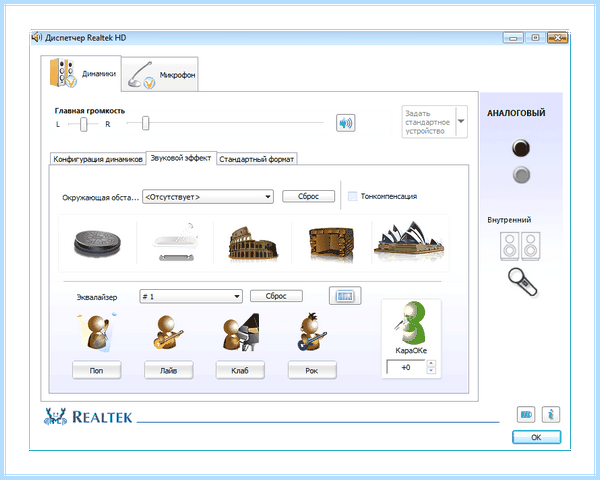The image size is (600, 480).
Task: Apply the Рок equalizer preset button
Action: tap(312, 370)
